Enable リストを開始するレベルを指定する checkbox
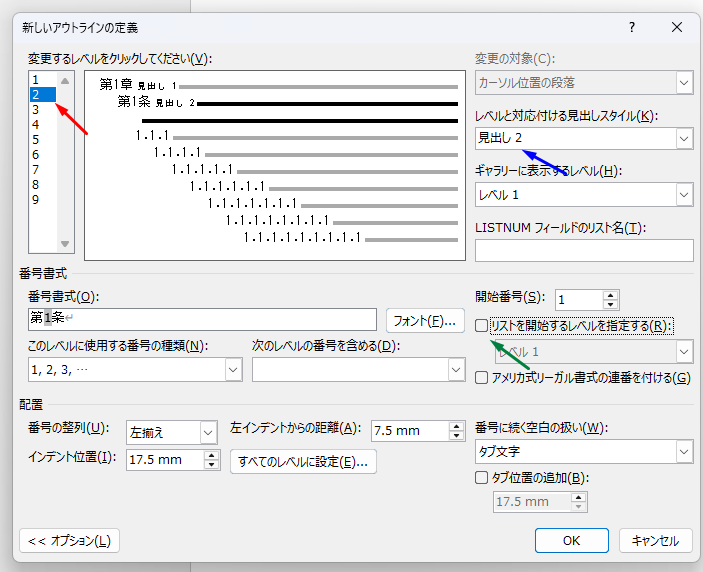The height and width of the screenshot is (572, 703). coord(481,325)
